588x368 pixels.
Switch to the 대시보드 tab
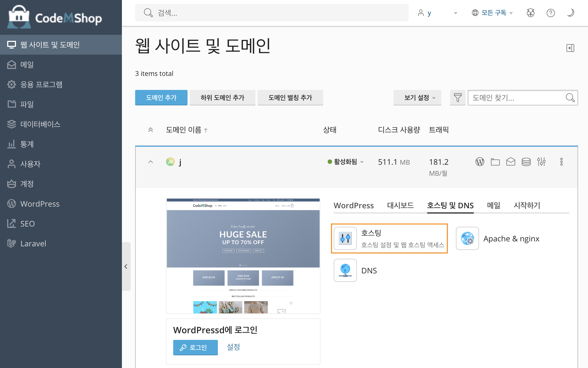400,205
